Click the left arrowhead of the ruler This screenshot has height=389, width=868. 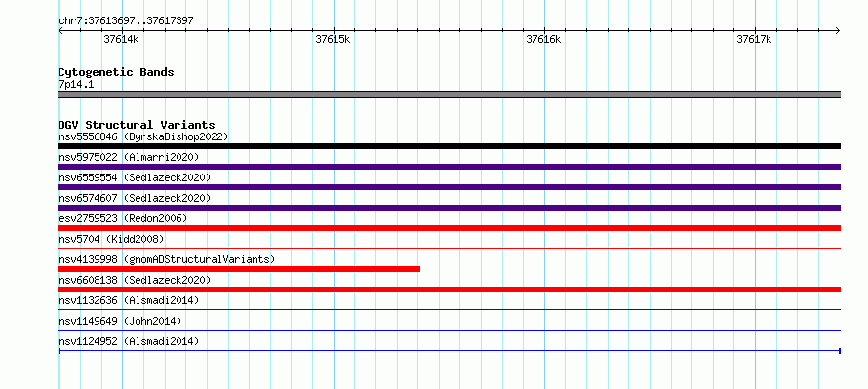(x=60, y=31)
